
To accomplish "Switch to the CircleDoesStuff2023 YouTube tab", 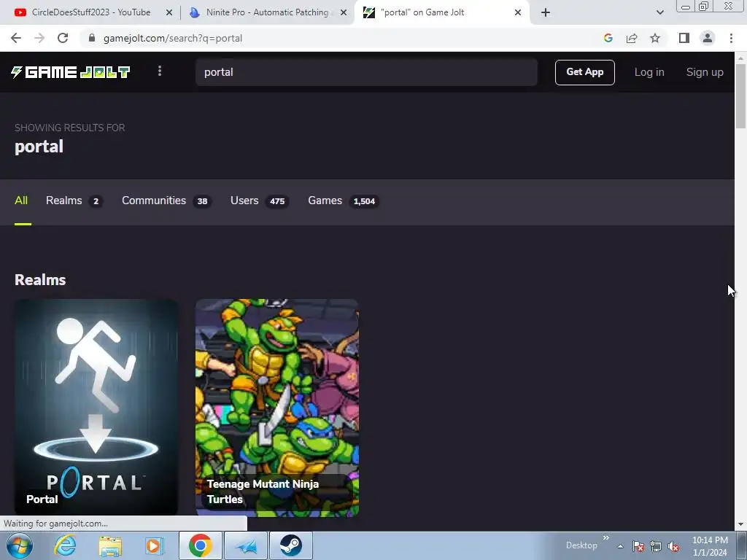I will pyautogui.click(x=90, y=12).
